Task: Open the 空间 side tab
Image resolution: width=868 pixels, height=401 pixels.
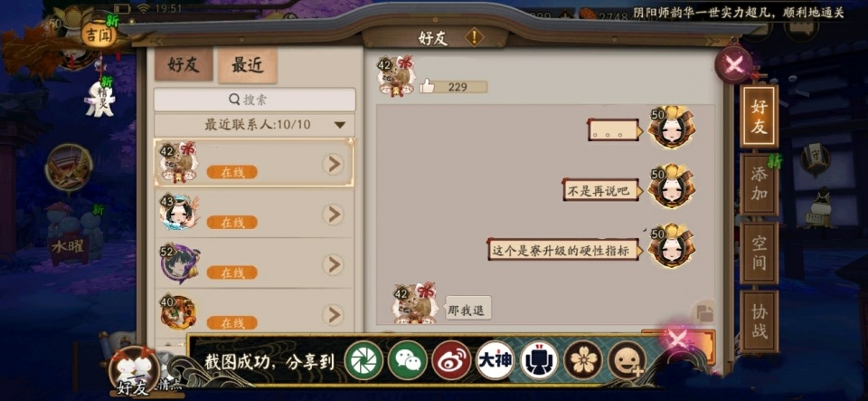Action: click(x=759, y=253)
